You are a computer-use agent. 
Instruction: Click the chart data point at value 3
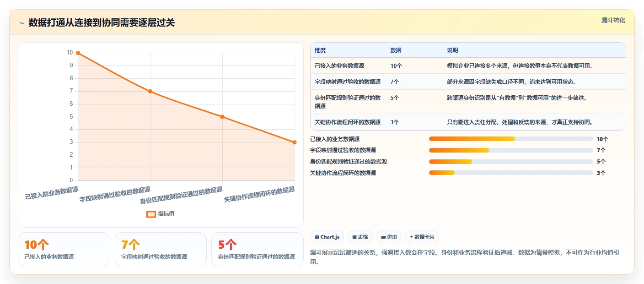295,142
